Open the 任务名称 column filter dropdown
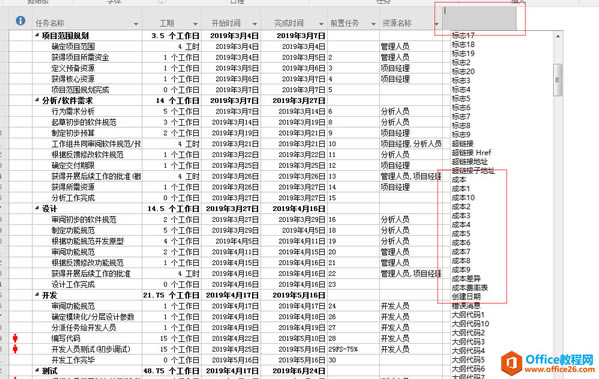Screen dimensions: 599x379 pos(136,24)
